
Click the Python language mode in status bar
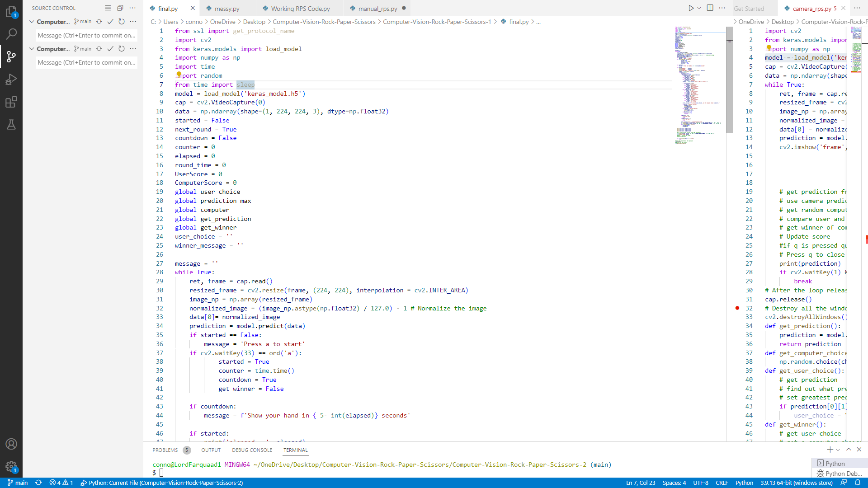[x=744, y=483]
